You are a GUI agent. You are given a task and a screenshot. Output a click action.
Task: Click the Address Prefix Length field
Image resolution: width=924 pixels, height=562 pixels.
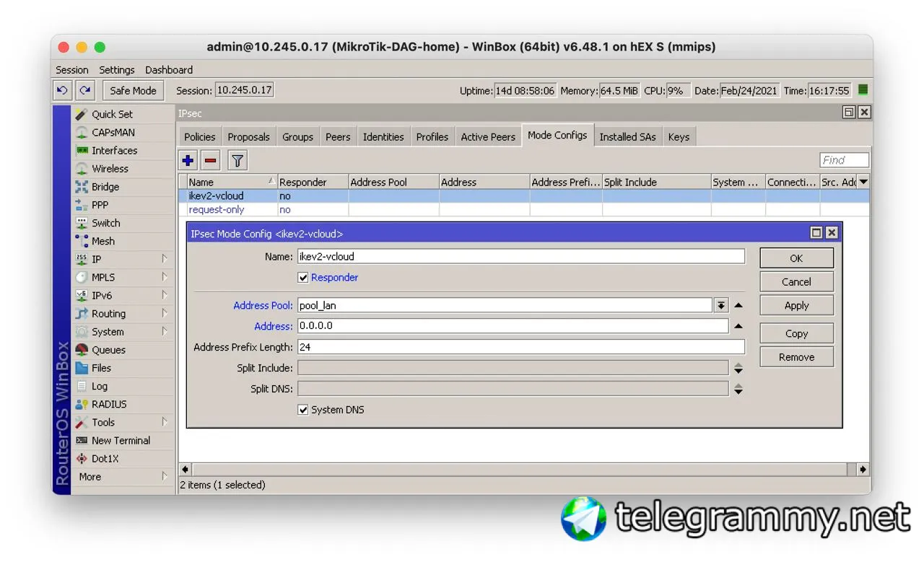[x=520, y=347]
